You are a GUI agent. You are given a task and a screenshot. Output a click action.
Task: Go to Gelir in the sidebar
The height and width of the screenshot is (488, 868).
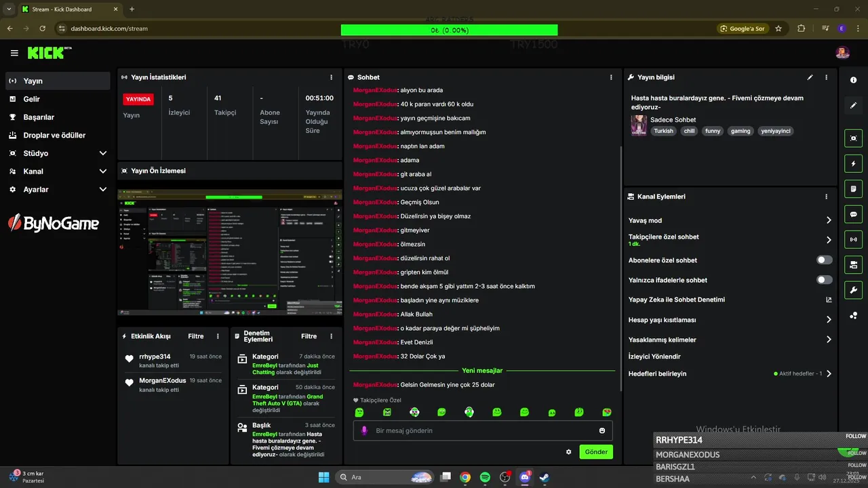pyautogui.click(x=58, y=99)
